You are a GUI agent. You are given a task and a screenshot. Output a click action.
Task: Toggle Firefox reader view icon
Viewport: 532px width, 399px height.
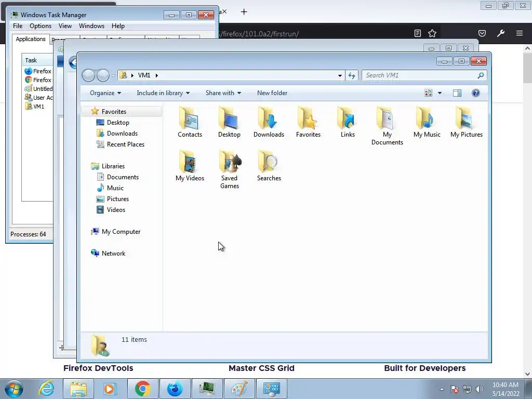[418, 33]
